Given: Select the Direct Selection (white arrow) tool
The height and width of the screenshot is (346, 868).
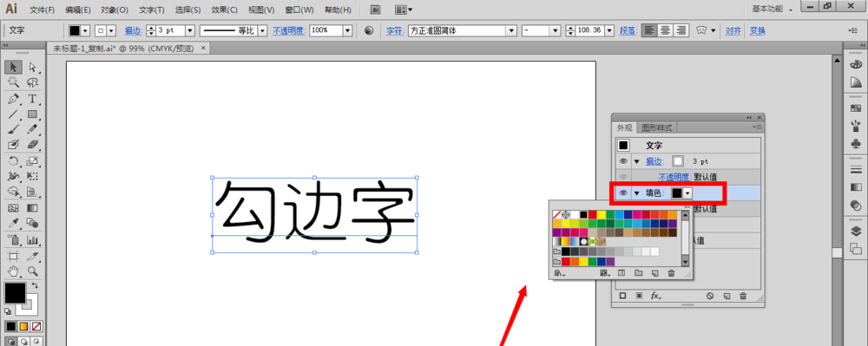Looking at the screenshot, I should (x=32, y=68).
